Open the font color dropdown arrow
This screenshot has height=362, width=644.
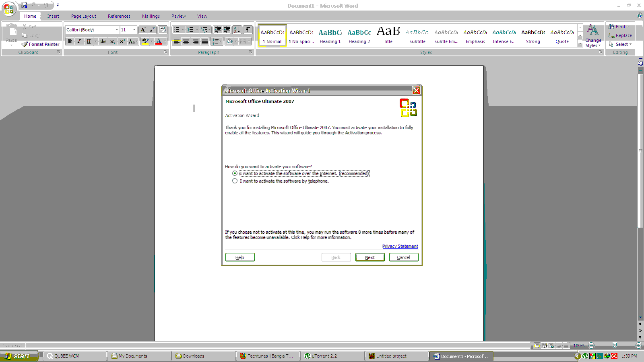[x=165, y=41]
